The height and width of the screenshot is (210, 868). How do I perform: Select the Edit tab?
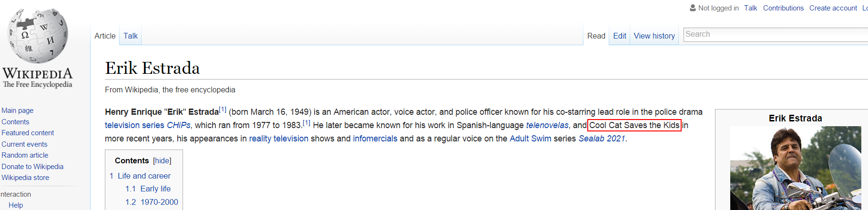point(620,36)
